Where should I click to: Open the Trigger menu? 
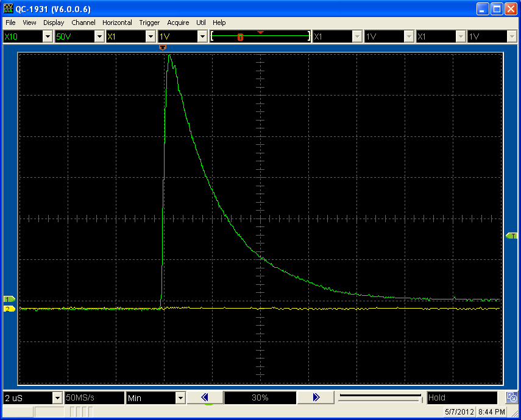click(149, 23)
